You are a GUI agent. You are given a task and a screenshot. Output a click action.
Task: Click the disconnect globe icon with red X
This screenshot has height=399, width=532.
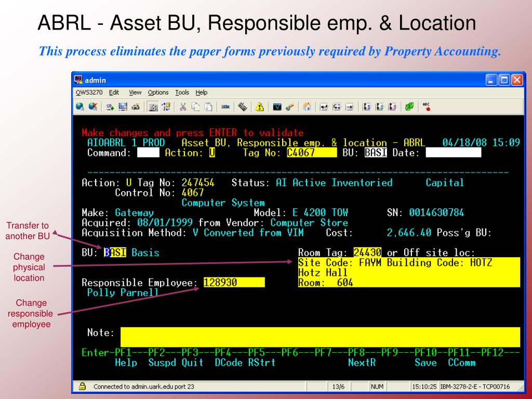point(92,107)
